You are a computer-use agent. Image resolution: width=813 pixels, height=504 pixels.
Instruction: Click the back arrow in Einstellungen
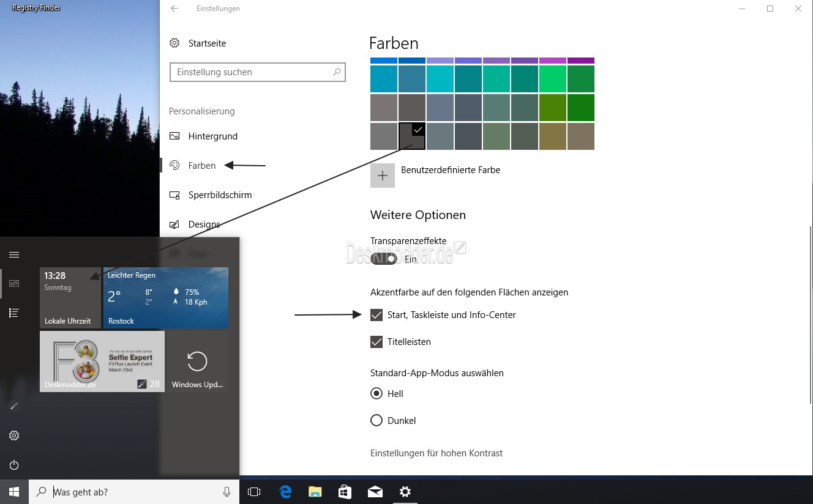[174, 9]
